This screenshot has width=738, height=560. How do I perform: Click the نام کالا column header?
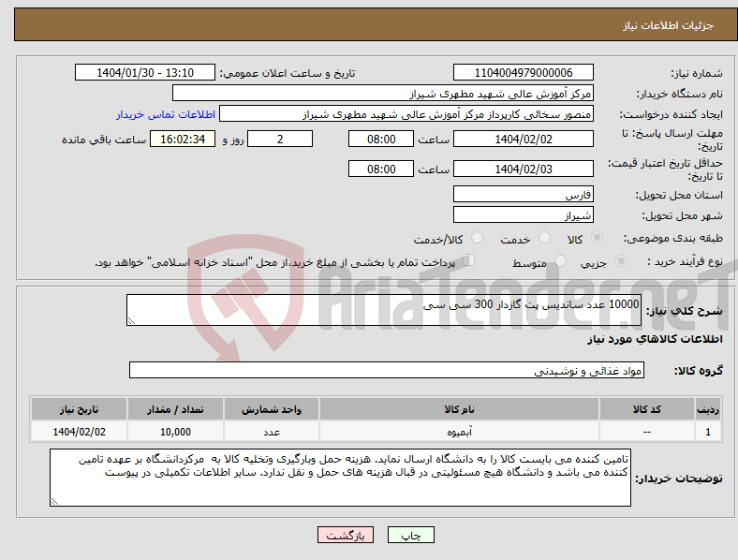click(x=459, y=409)
